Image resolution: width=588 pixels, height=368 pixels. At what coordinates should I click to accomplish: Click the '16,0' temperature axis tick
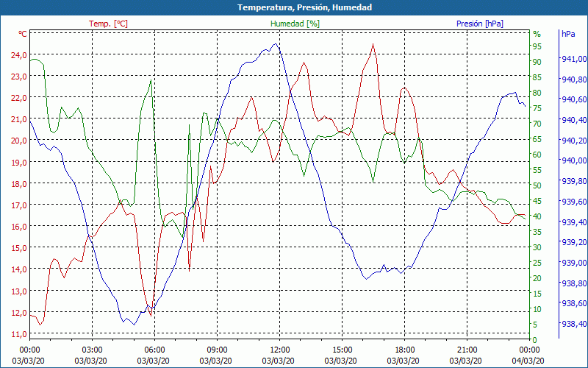click(x=19, y=227)
